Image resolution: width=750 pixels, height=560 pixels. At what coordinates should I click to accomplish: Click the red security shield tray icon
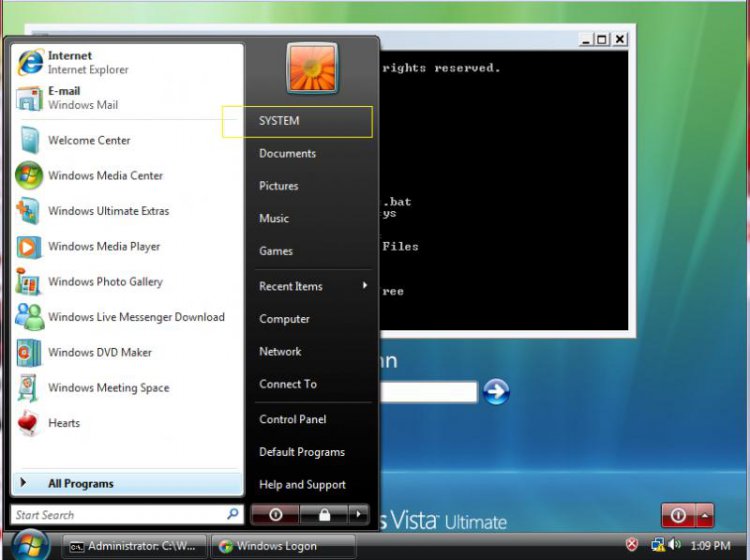(632, 544)
